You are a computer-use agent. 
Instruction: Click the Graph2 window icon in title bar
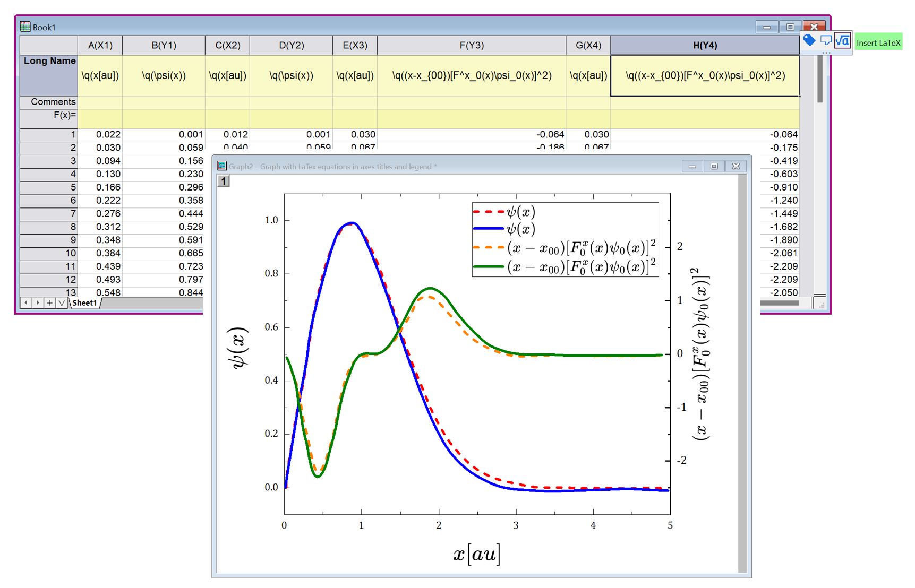click(x=222, y=166)
